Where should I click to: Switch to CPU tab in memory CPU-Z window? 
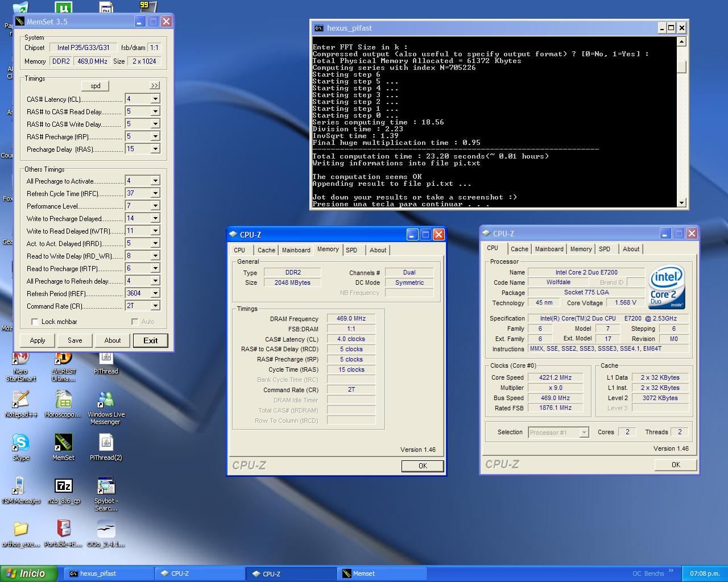click(239, 250)
